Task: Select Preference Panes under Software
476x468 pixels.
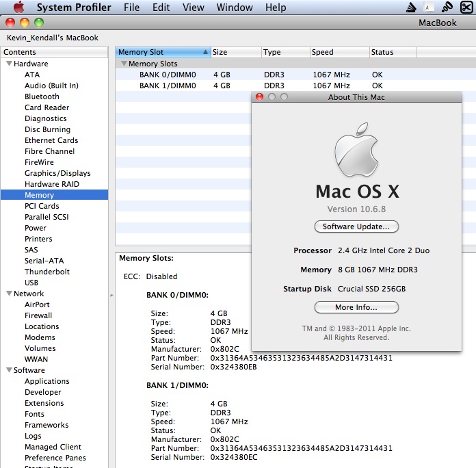Action: pyautogui.click(x=55, y=458)
